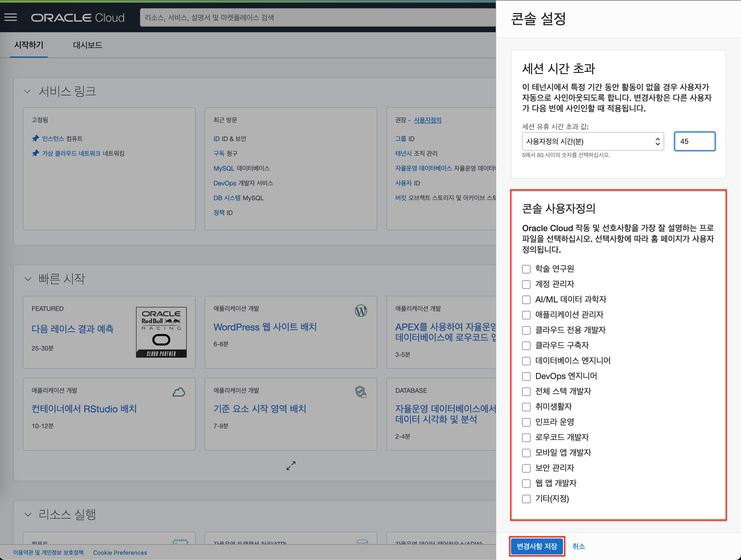Open the 사용자정의 link in 권장 card
The width and height of the screenshot is (741, 560).
428,120
